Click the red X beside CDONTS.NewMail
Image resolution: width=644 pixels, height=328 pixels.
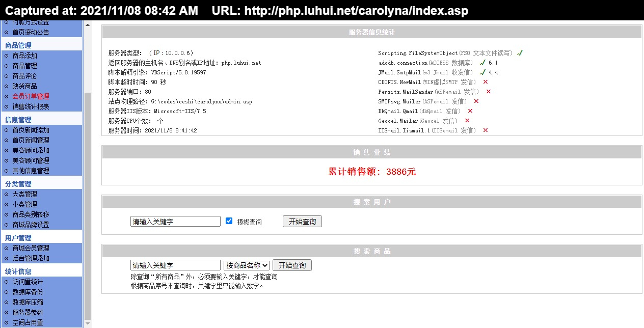(486, 81)
